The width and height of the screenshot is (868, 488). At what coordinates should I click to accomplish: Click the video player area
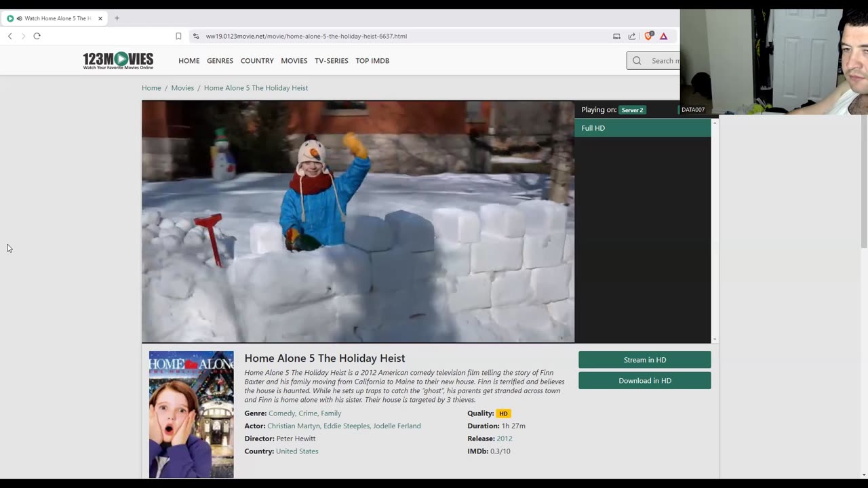pyautogui.click(x=358, y=222)
